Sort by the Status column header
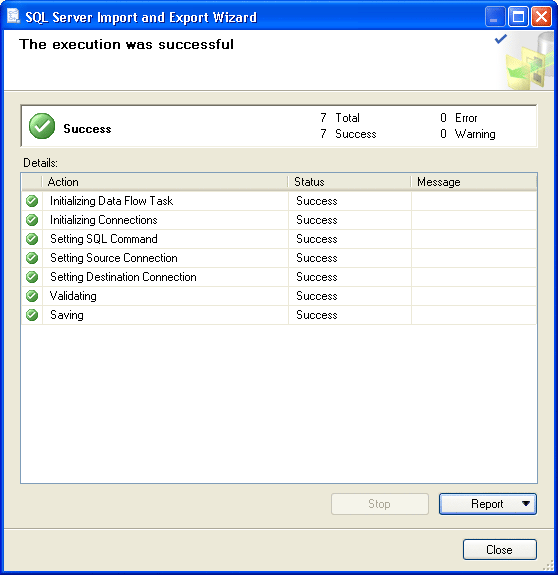 pos(349,182)
